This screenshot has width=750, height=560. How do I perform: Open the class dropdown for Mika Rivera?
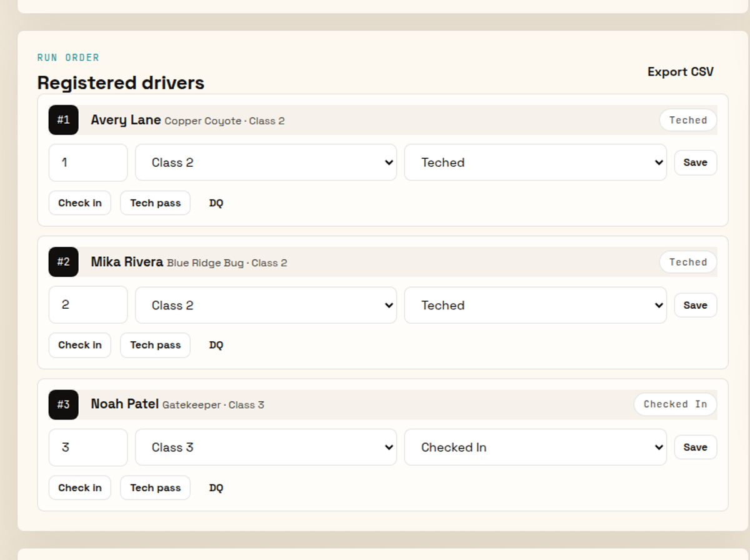pyautogui.click(x=266, y=305)
